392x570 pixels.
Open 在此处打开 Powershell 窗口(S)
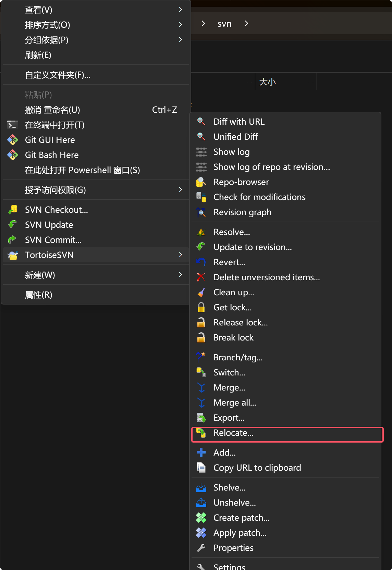(x=96, y=170)
